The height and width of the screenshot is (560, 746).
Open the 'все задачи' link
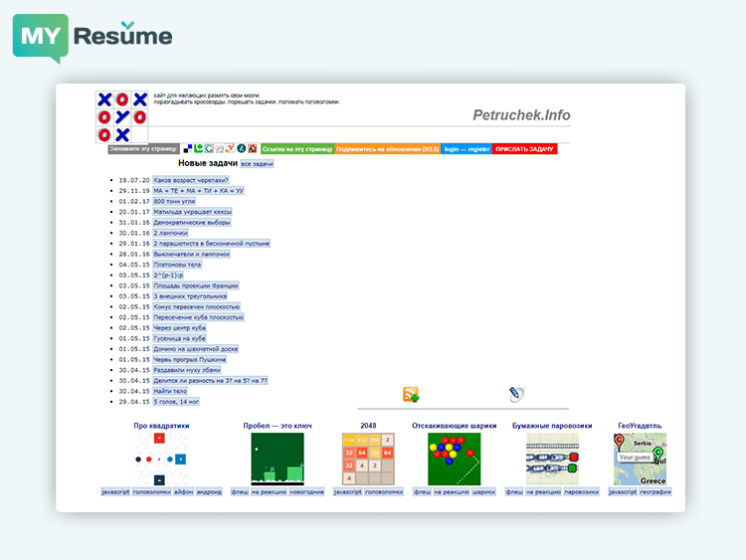pos(257,163)
